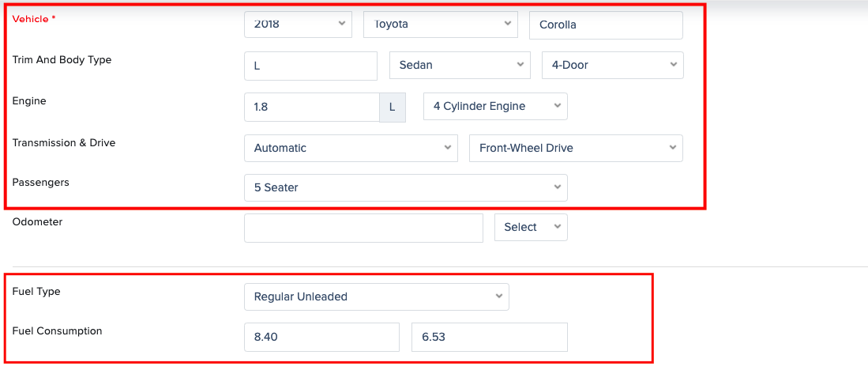Click the 6.53 fuel consumption field
The width and height of the screenshot is (868, 370).
(489, 337)
